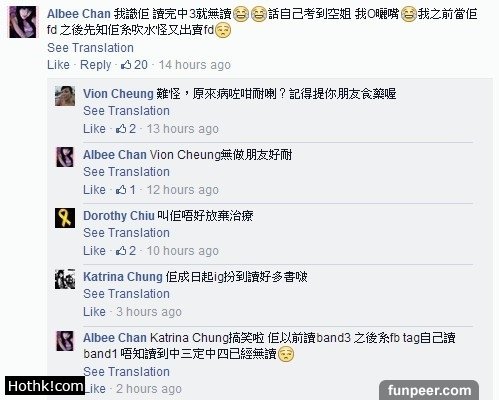499x400 pixels.
Task: Reply to Albee Chan's top comment
Action: click(x=96, y=65)
